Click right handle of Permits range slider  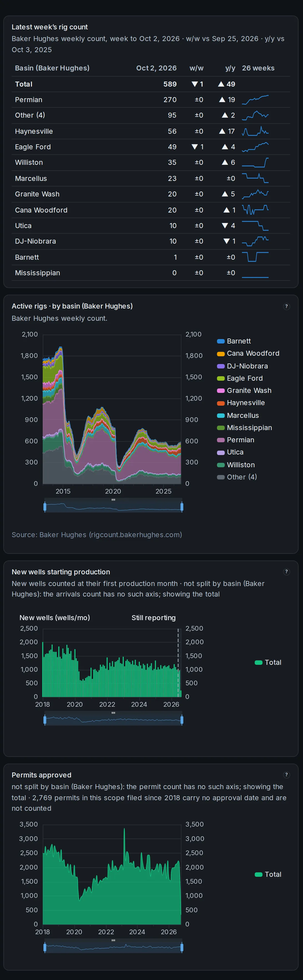pyautogui.click(x=182, y=947)
